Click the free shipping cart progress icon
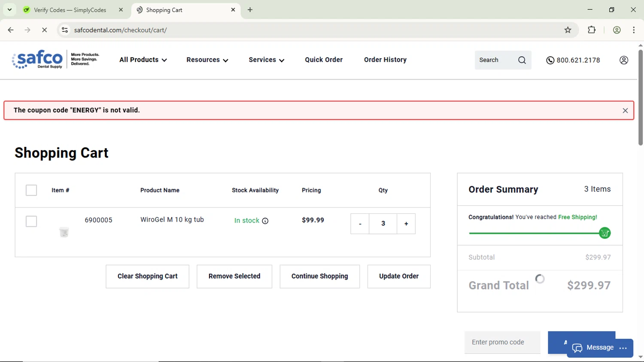 coord(605,233)
